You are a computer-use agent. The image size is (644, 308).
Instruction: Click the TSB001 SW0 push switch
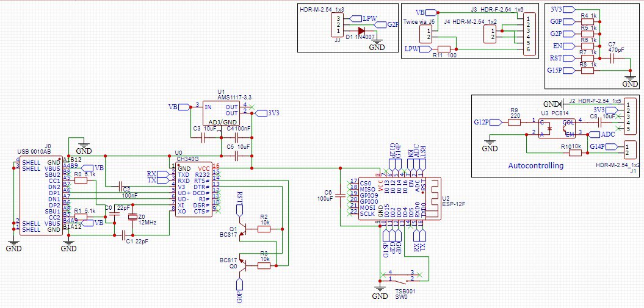[401, 277]
